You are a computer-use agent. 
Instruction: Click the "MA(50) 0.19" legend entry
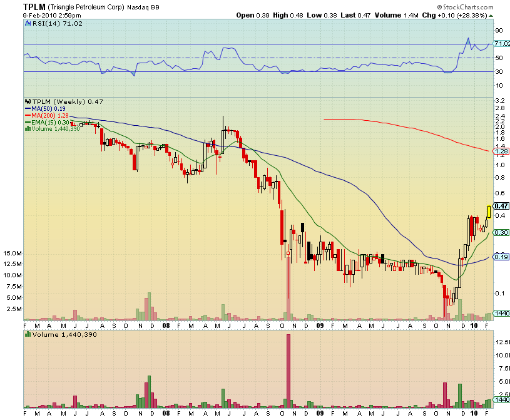click(48, 109)
